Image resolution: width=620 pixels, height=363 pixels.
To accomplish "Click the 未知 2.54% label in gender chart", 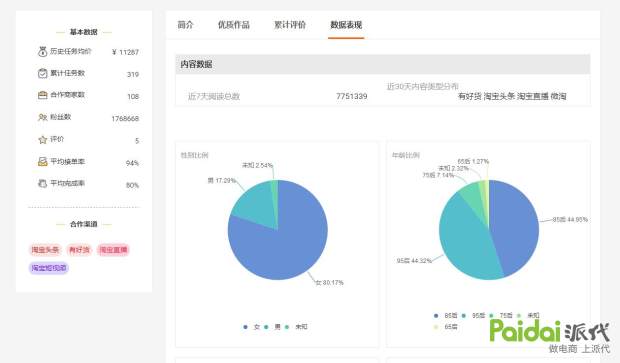I will coord(257,165).
